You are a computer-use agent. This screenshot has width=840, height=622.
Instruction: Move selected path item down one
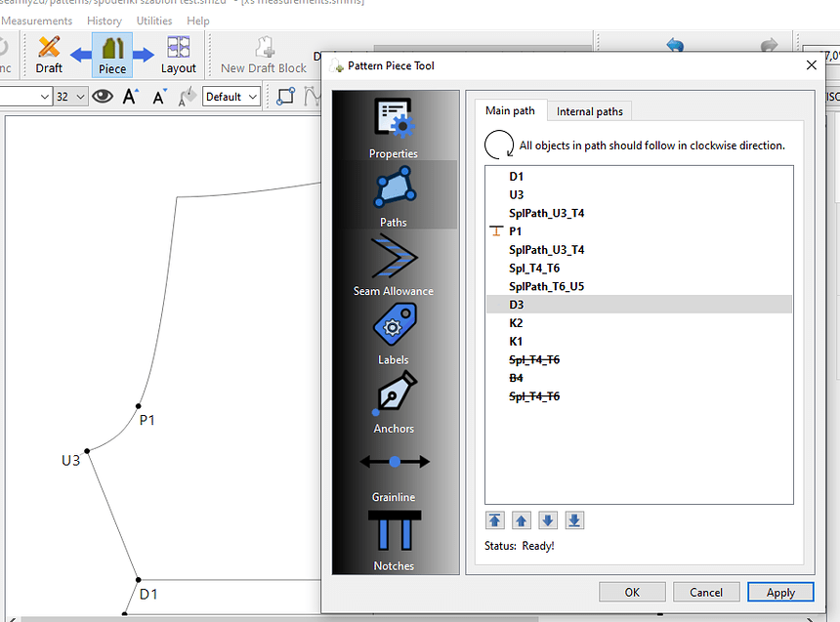548,520
